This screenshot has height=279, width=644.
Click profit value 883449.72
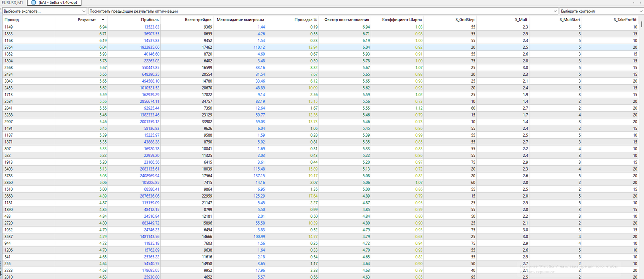point(150,223)
